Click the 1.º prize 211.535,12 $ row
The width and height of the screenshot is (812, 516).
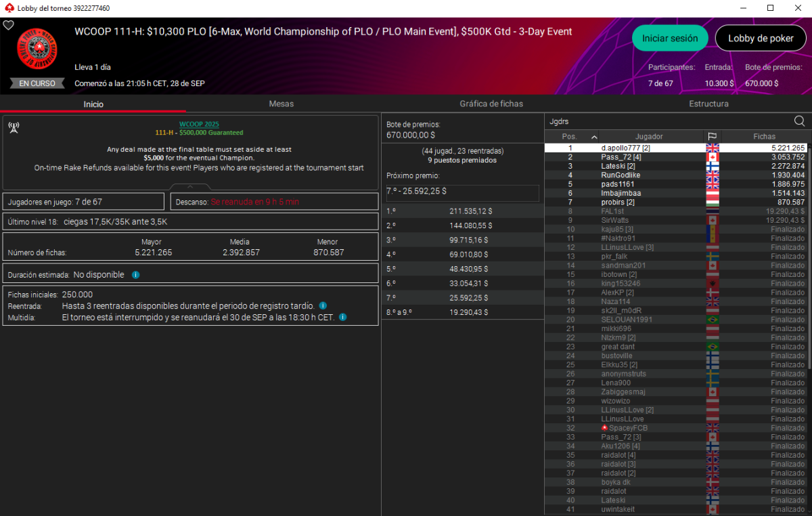pyautogui.click(x=463, y=211)
